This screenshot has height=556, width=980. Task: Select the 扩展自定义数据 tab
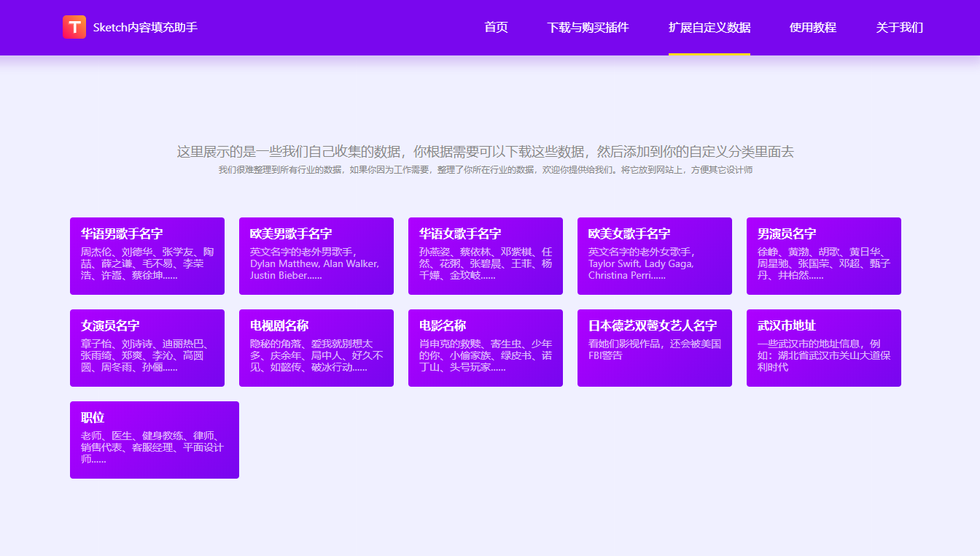pyautogui.click(x=709, y=28)
